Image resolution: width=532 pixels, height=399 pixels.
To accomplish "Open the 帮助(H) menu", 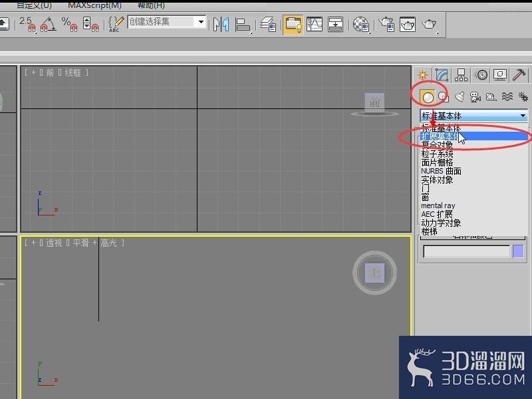I will 152,5.
